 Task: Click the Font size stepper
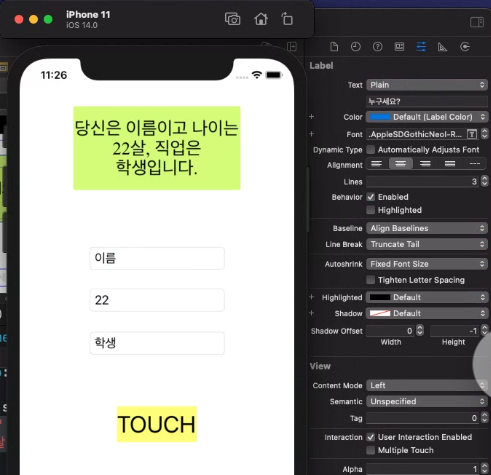[484, 134]
